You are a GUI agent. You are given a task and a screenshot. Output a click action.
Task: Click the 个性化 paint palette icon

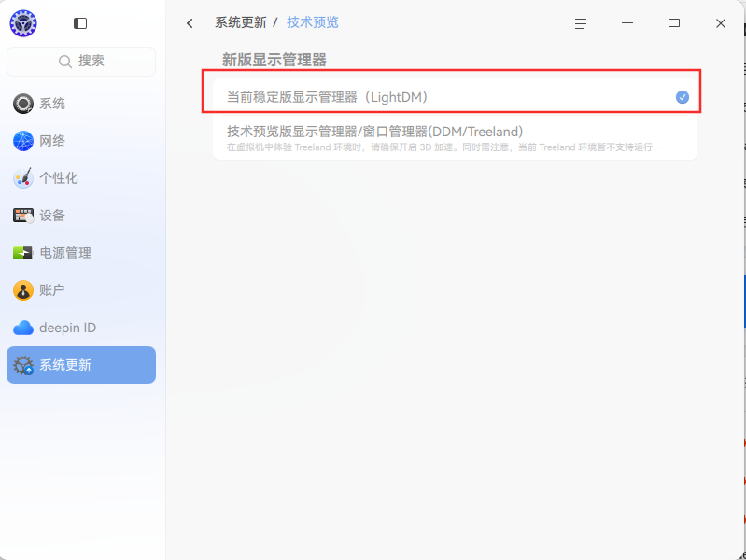pyautogui.click(x=22, y=178)
